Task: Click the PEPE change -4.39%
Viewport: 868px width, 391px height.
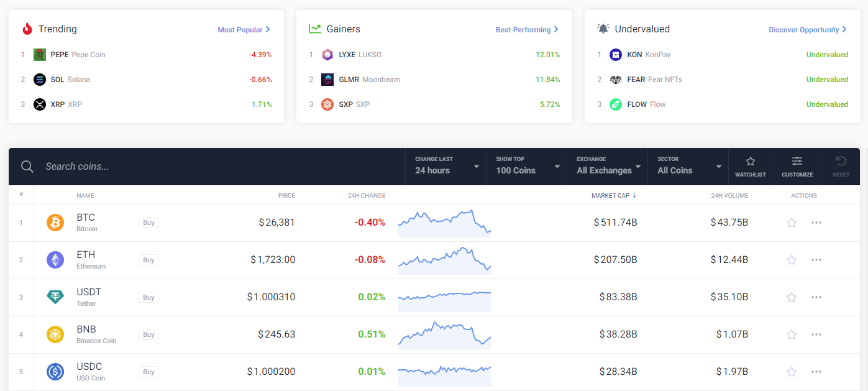Action: coord(260,55)
